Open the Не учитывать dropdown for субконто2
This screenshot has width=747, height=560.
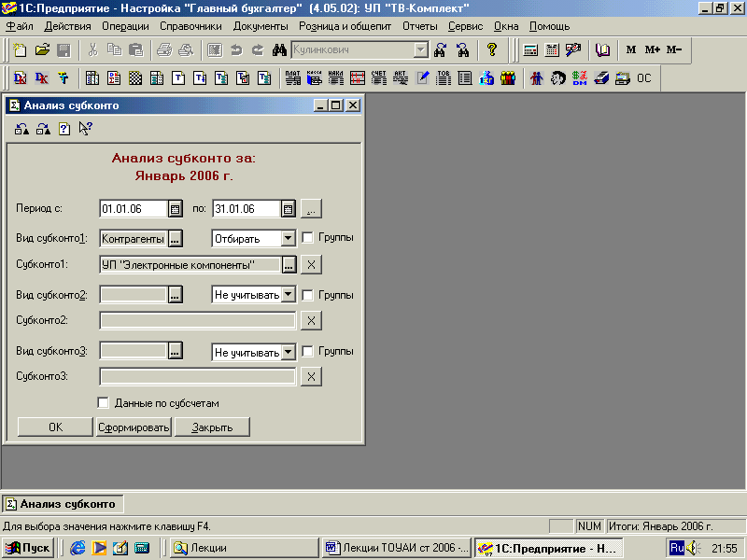tap(289, 295)
